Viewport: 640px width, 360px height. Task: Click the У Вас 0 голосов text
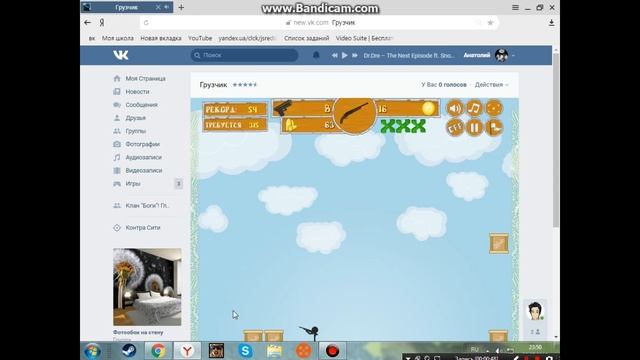[444, 84]
